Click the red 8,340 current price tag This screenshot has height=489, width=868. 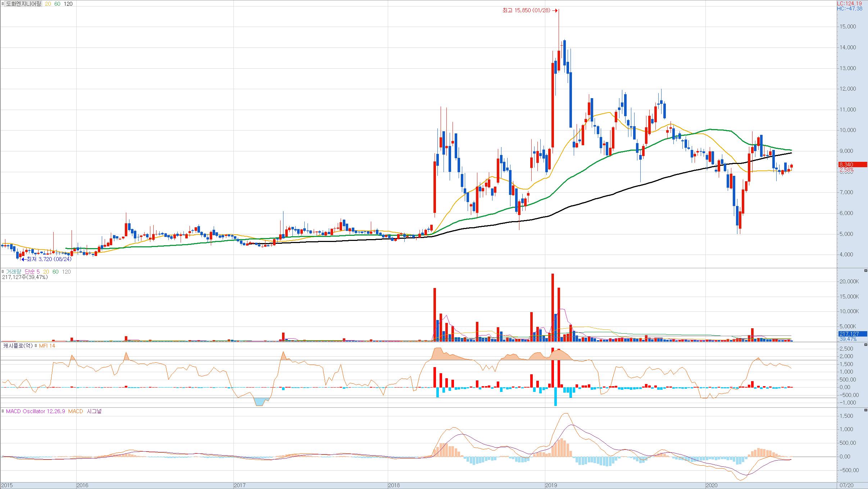(x=852, y=165)
